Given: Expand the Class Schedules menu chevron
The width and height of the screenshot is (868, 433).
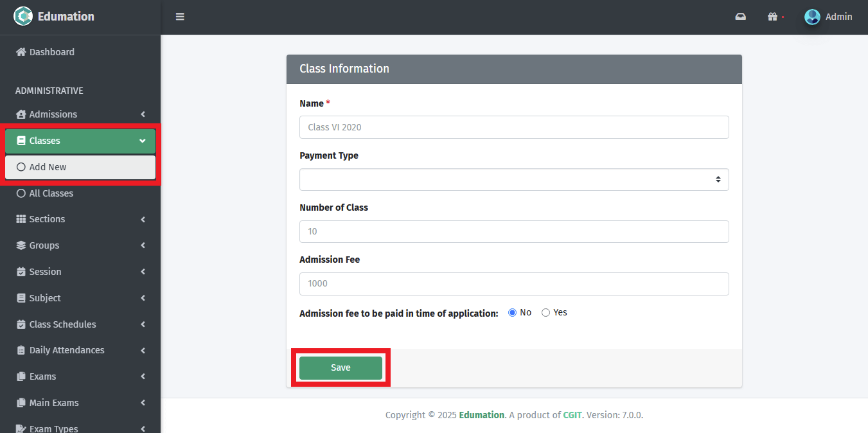Looking at the screenshot, I should [x=143, y=324].
